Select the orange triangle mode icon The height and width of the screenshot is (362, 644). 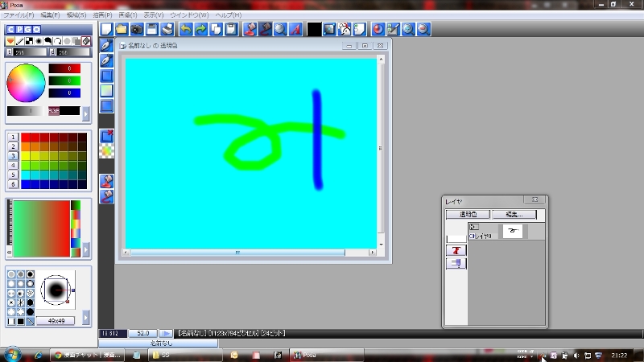10,41
